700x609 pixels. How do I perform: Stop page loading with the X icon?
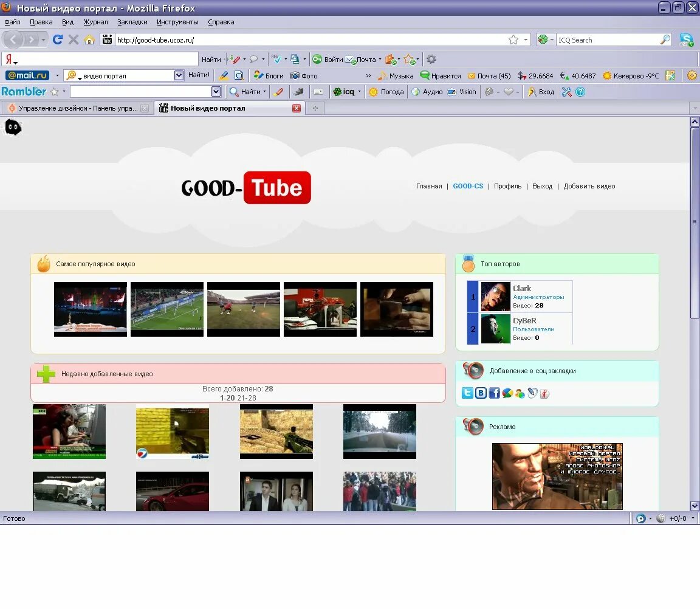coord(73,40)
